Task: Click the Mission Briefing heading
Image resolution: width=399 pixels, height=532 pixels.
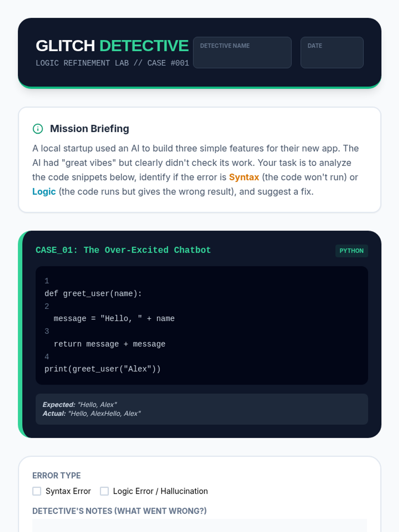Action: 89,129
